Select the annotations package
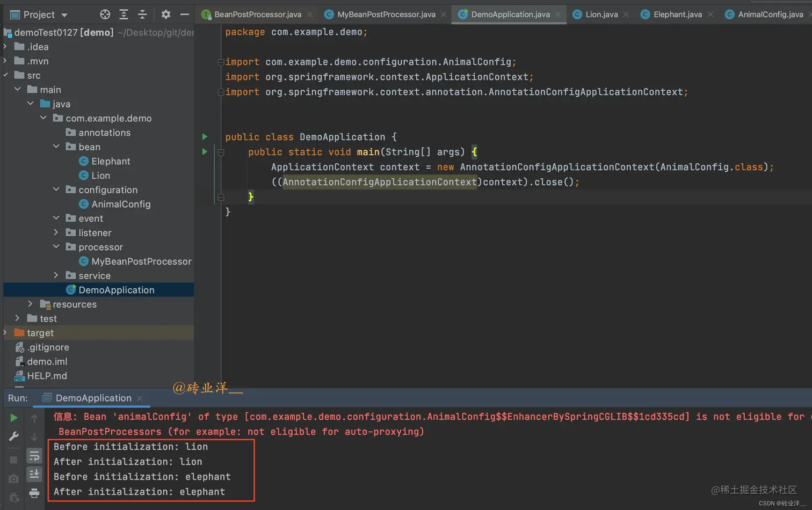 [104, 132]
